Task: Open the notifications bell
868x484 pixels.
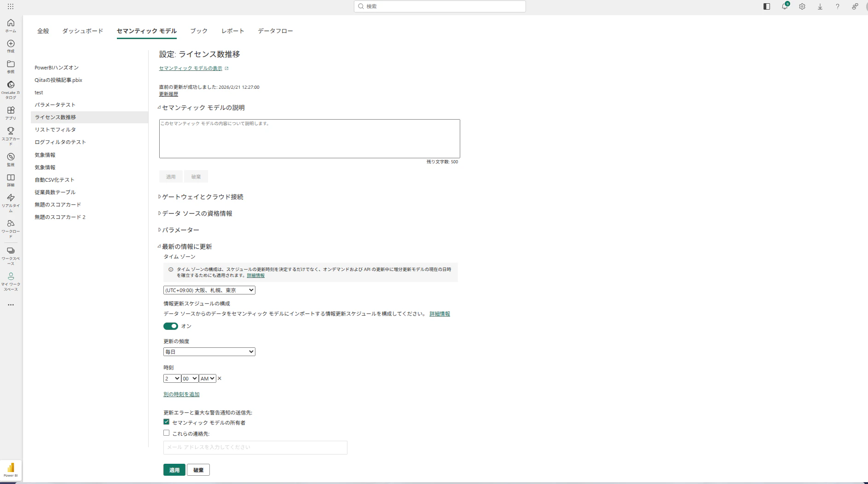Action: coord(785,6)
